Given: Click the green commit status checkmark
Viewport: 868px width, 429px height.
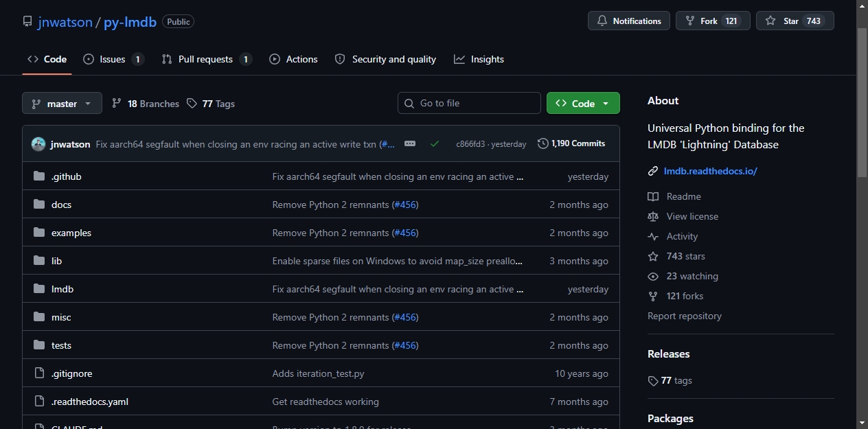Looking at the screenshot, I should coord(435,143).
